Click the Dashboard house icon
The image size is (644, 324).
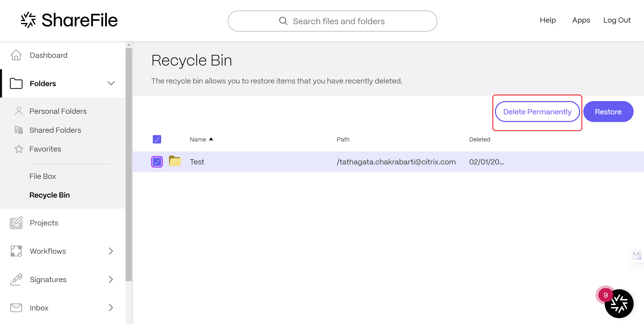pos(16,55)
